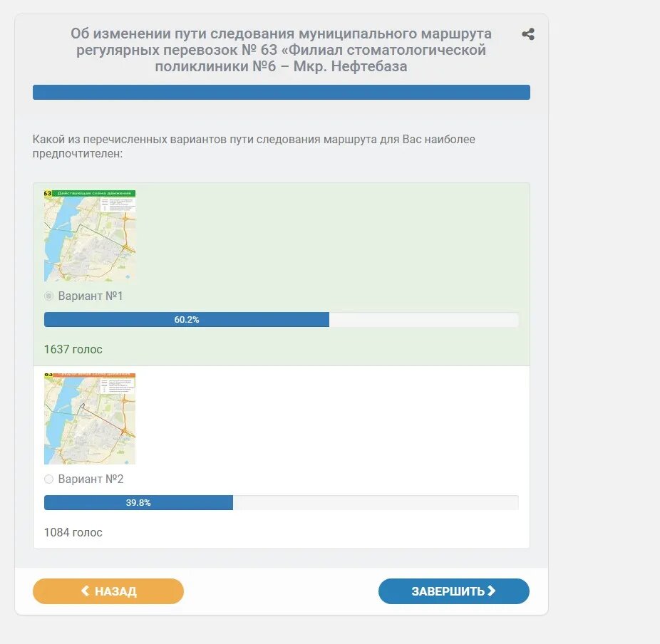Click the ЗАВЕРШИТЬ button
Screen dimensions: 660x644
[x=454, y=591]
